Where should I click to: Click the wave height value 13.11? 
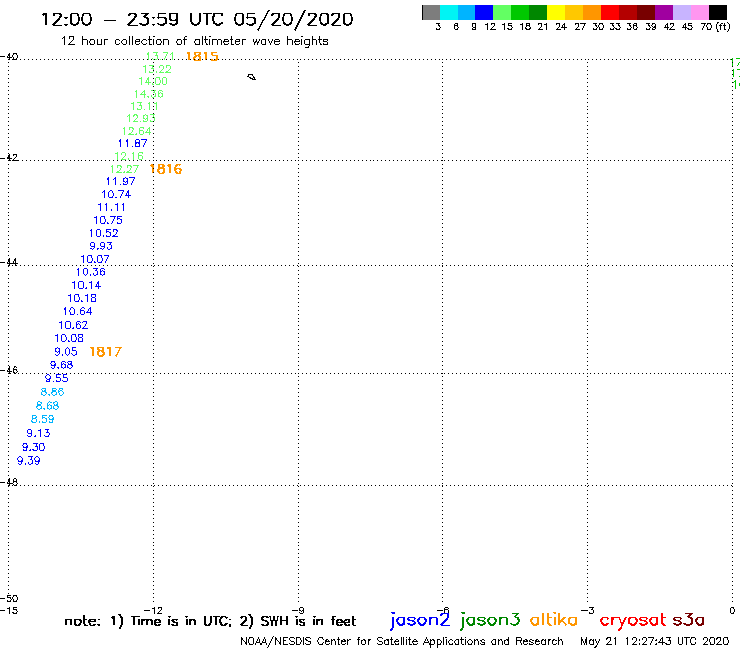(144, 106)
